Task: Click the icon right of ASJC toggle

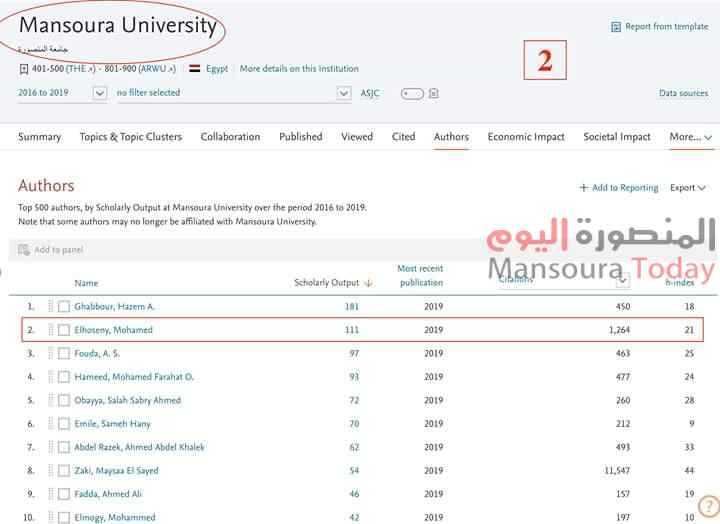Action: click(x=434, y=94)
